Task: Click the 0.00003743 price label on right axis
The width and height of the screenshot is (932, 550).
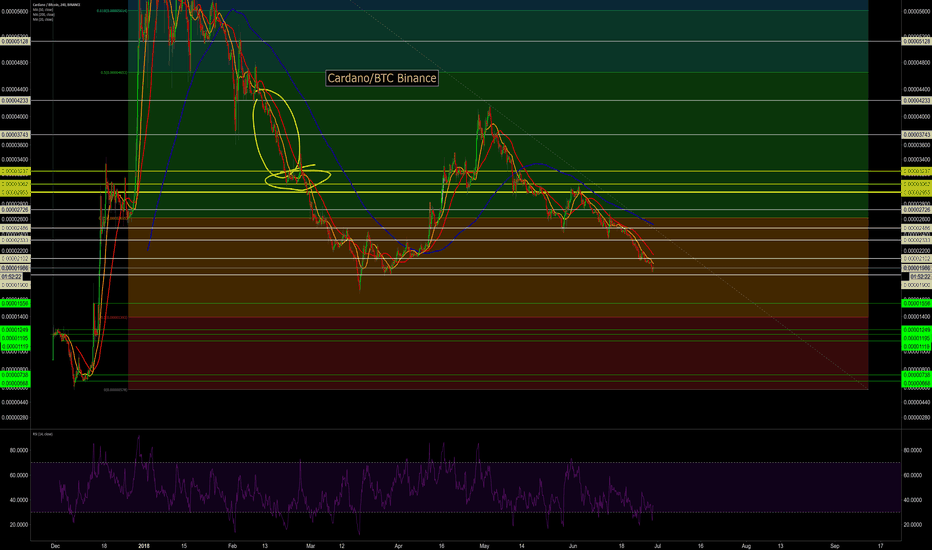Action: click(x=917, y=135)
